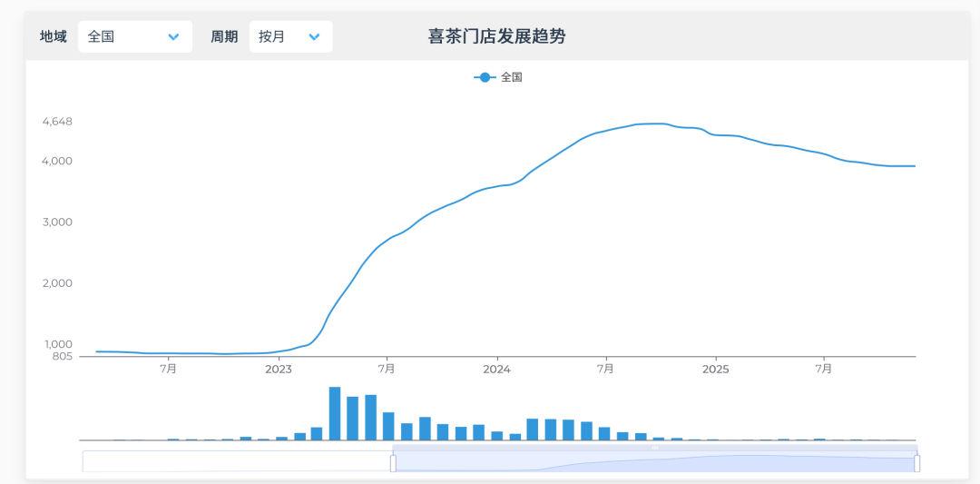Click the 4,000 label on the y-axis
The height and width of the screenshot is (484, 980).
click(x=57, y=161)
